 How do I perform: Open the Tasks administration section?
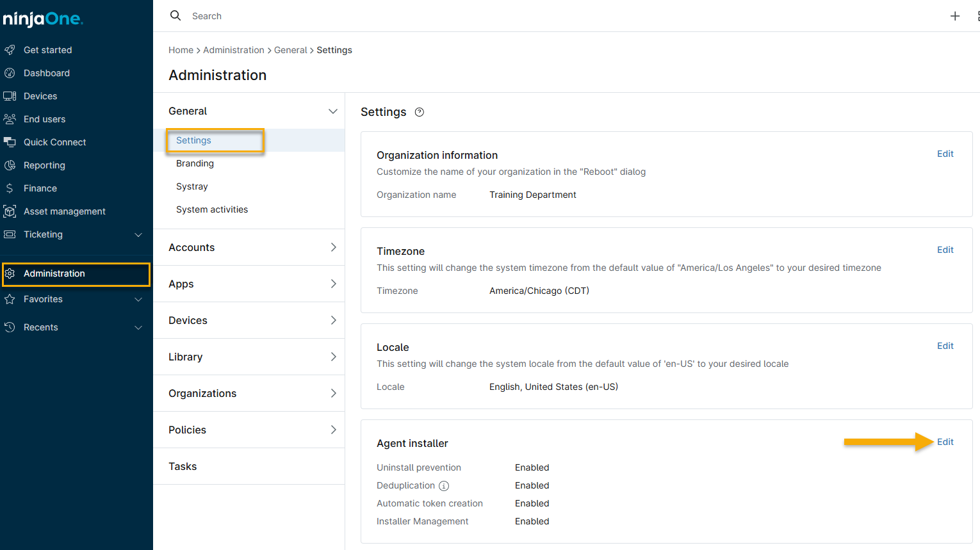[x=183, y=466]
